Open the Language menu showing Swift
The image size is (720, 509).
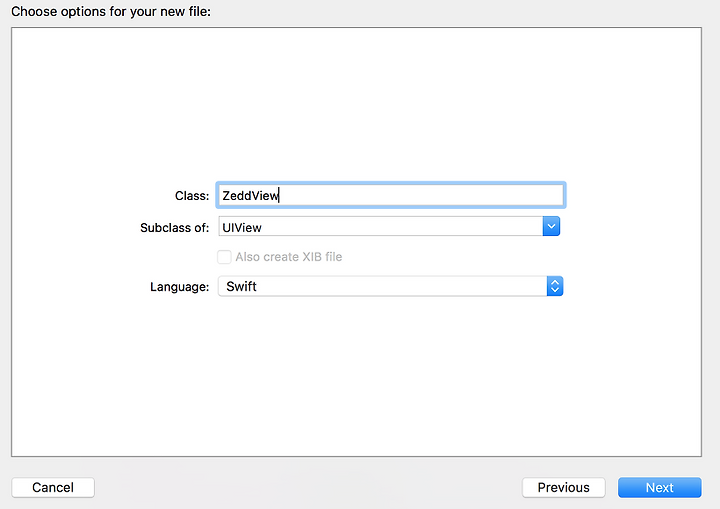click(390, 286)
